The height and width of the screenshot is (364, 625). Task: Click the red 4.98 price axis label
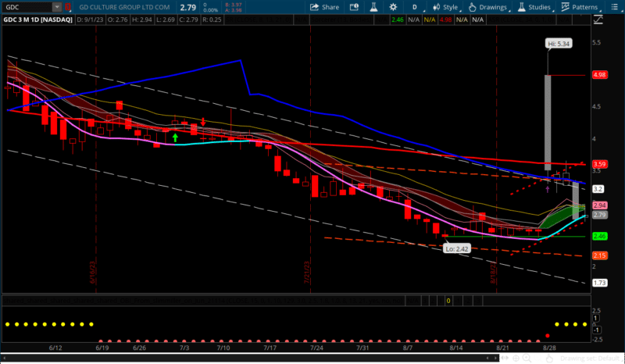(599, 75)
